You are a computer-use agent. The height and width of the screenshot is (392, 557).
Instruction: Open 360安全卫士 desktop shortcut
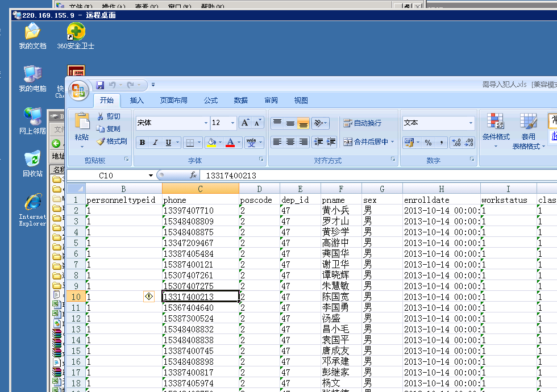tap(76, 36)
